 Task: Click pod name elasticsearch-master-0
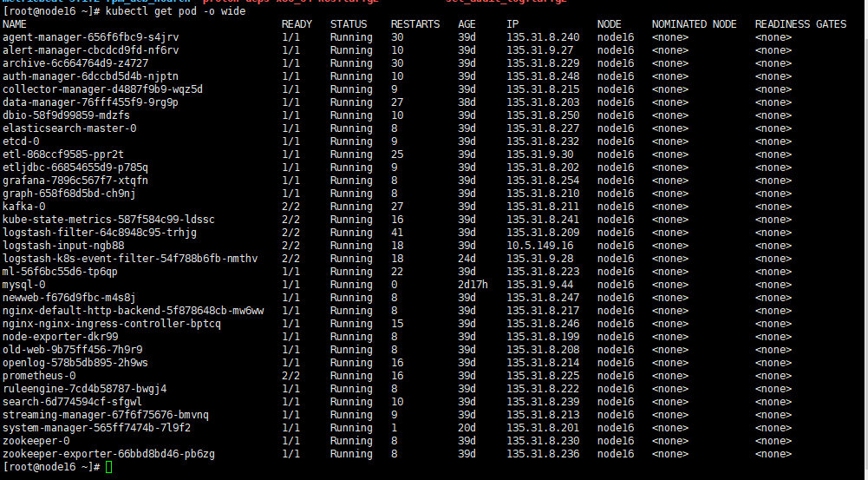pos(69,128)
